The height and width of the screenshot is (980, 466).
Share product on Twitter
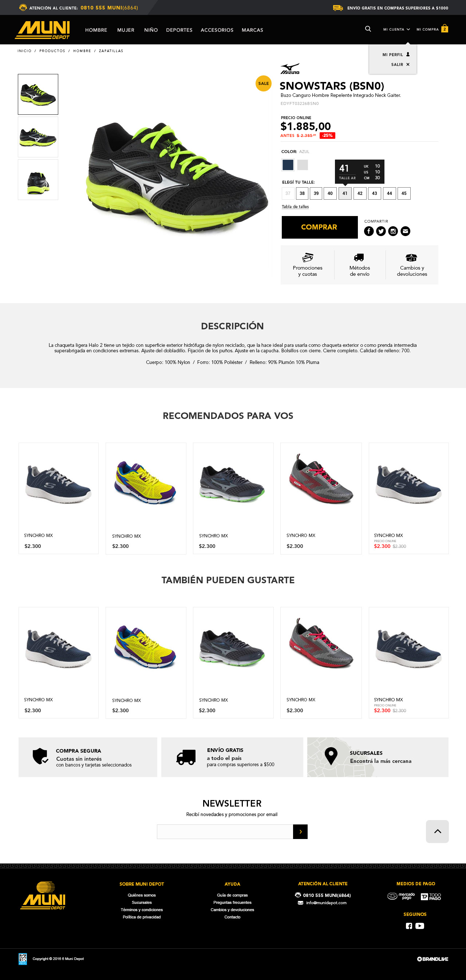381,231
